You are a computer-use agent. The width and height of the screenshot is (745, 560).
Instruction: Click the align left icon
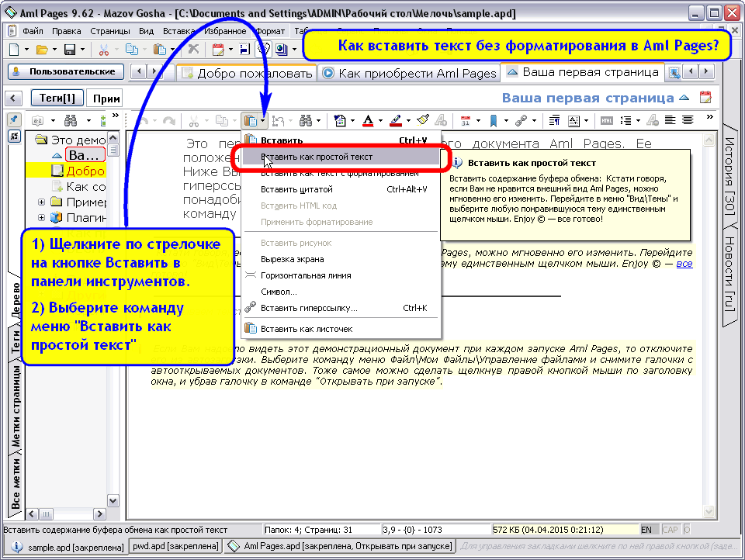[x=670, y=120]
